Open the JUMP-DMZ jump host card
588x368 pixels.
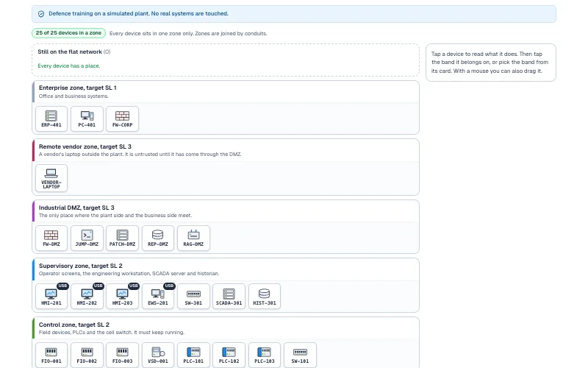(87, 238)
